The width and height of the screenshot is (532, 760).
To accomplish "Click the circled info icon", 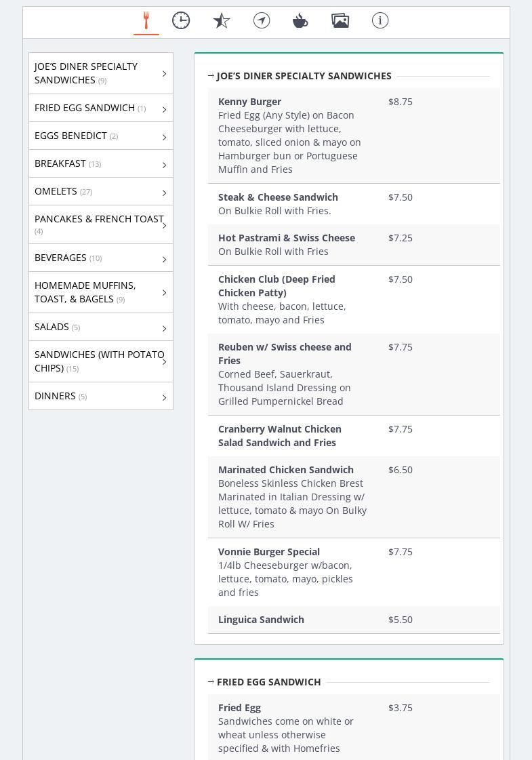I will pyautogui.click(x=380, y=21).
